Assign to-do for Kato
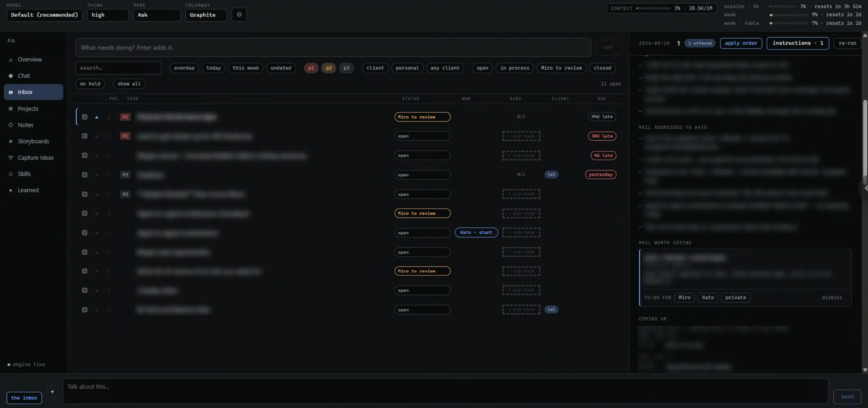This screenshot has width=868, height=408. point(708,297)
